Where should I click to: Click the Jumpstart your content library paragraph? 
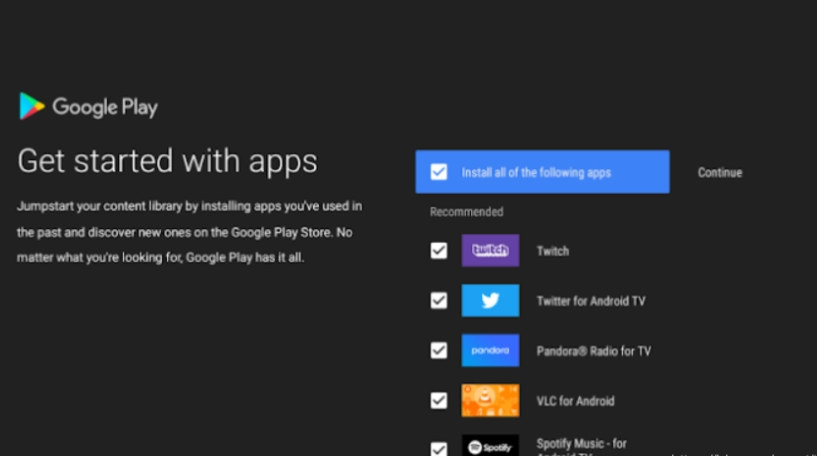pos(189,232)
